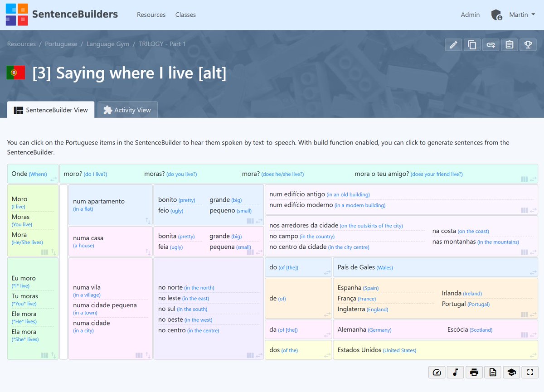Click 'num edifício antigo'
Screen dimensions: 544x392
(297, 194)
